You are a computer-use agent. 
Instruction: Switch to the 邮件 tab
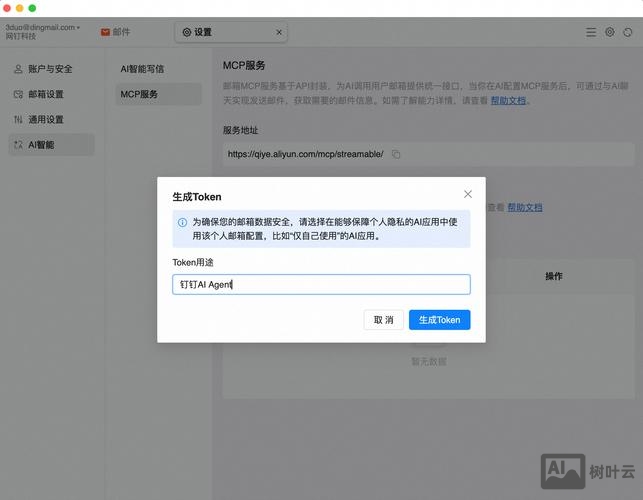[x=116, y=32]
